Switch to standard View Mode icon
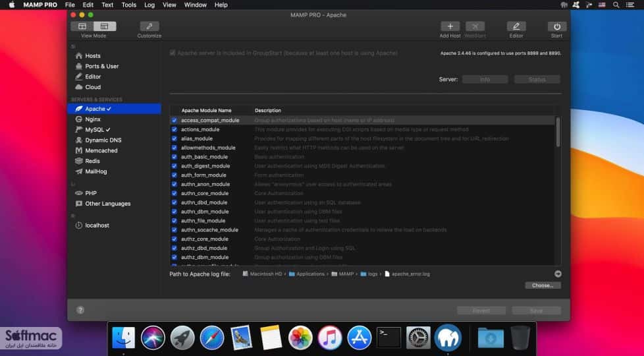 coord(82,26)
